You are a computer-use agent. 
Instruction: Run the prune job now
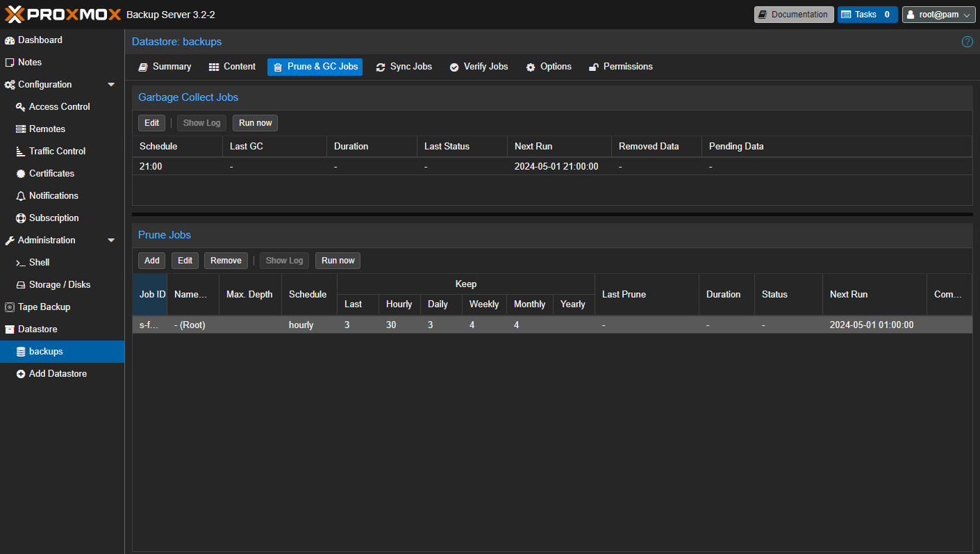coord(338,261)
